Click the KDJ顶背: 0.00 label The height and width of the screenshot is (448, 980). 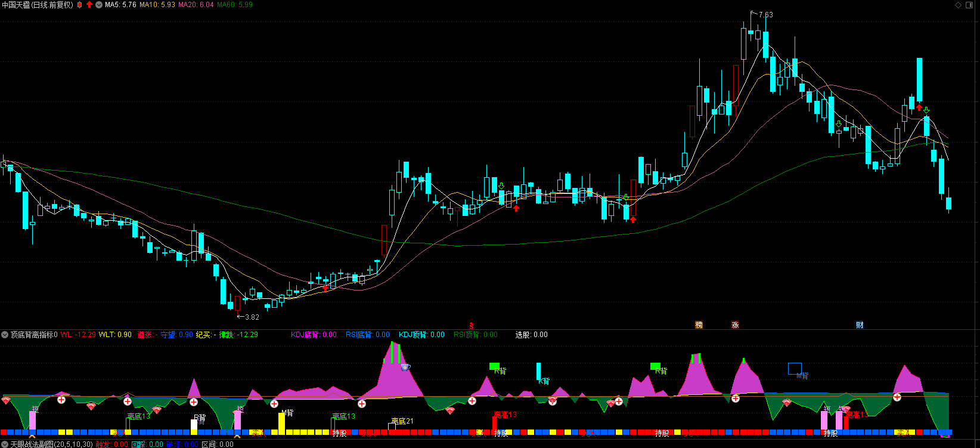point(421,335)
